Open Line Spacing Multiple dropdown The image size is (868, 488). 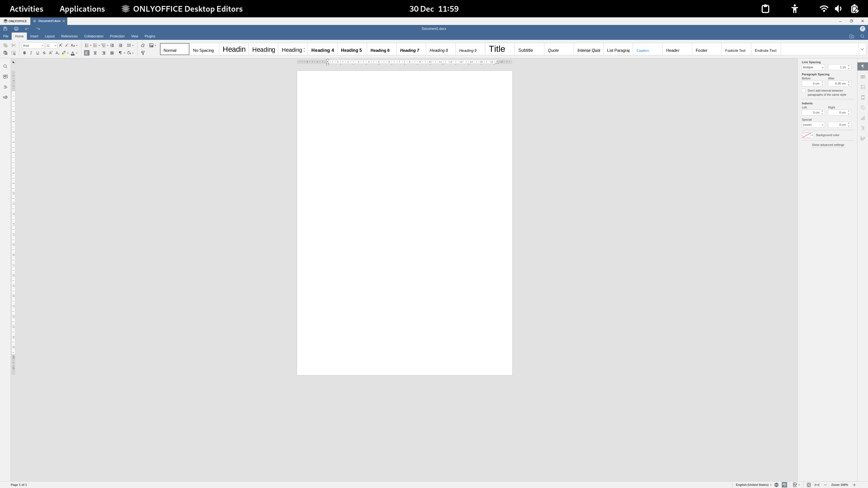pyautogui.click(x=813, y=67)
